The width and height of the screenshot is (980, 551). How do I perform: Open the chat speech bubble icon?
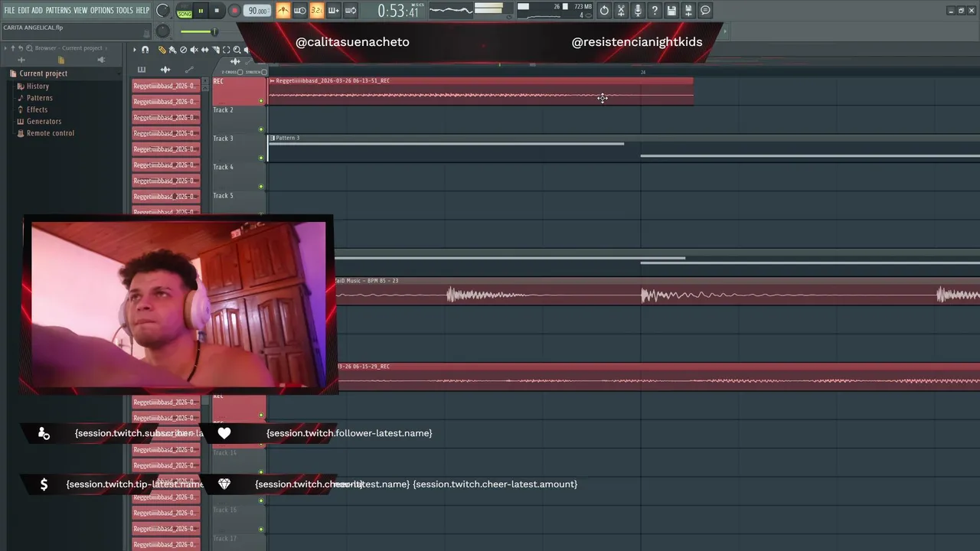(x=705, y=11)
